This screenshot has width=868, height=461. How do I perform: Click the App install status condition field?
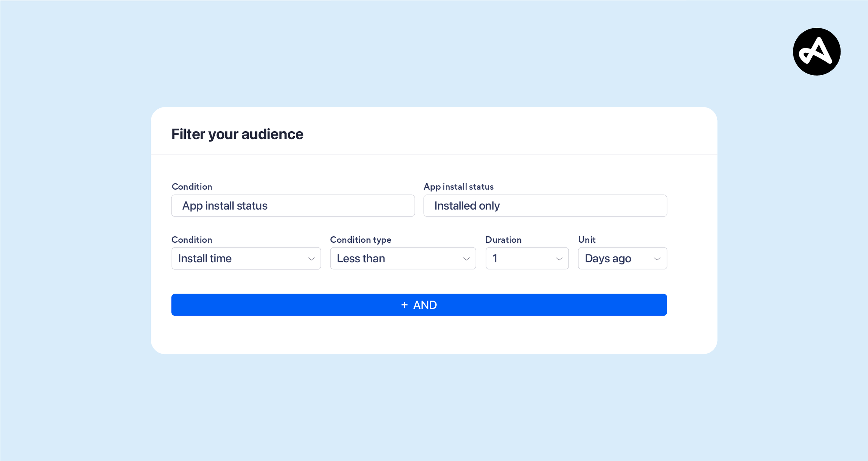pyautogui.click(x=293, y=205)
